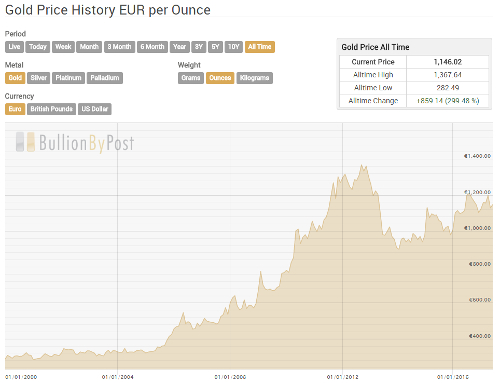Change weight to Kilograms
This screenshot has width=500, height=383.
click(255, 78)
